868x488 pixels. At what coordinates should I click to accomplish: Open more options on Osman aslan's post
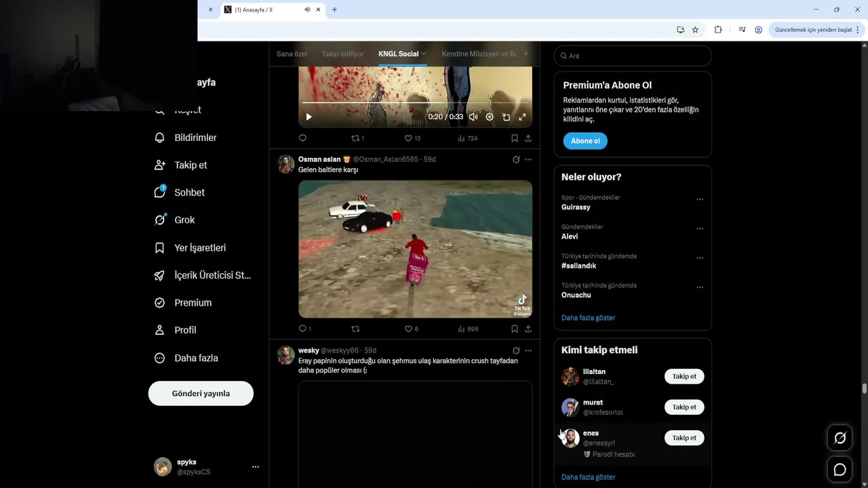click(528, 159)
